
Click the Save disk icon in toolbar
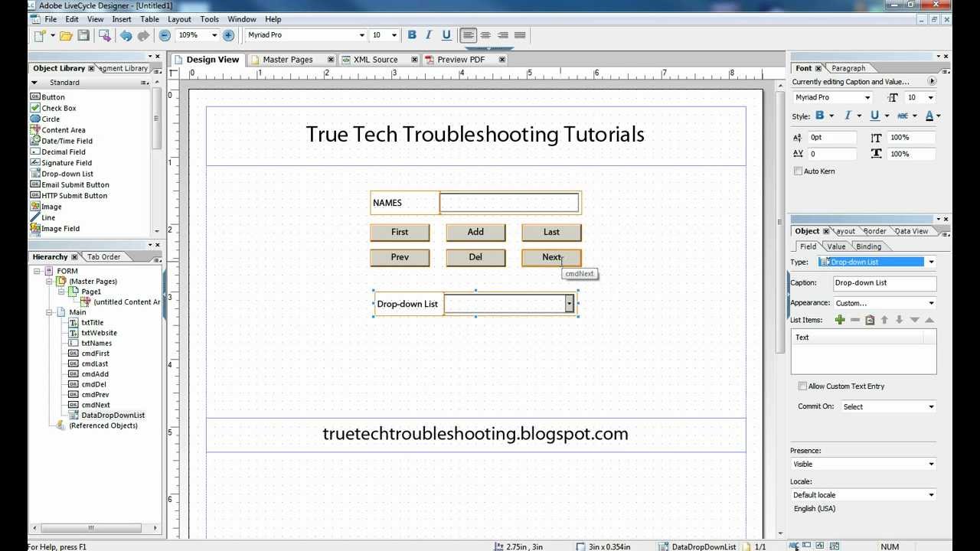83,35
